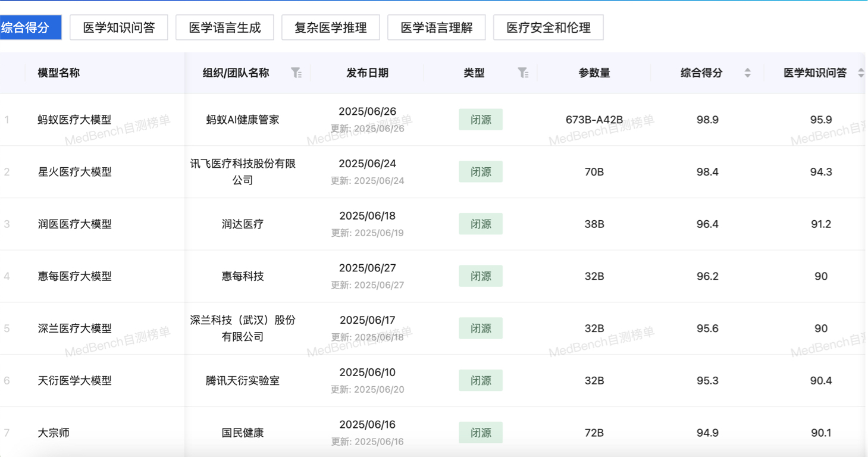Open filter for 组织/团队名称 column
Image resolution: width=868 pixels, height=457 pixels.
pyautogui.click(x=296, y=73)
